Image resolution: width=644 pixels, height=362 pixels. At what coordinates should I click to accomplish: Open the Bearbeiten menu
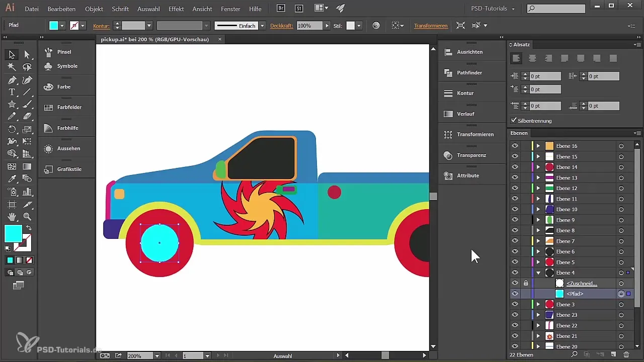pos(61,9)
